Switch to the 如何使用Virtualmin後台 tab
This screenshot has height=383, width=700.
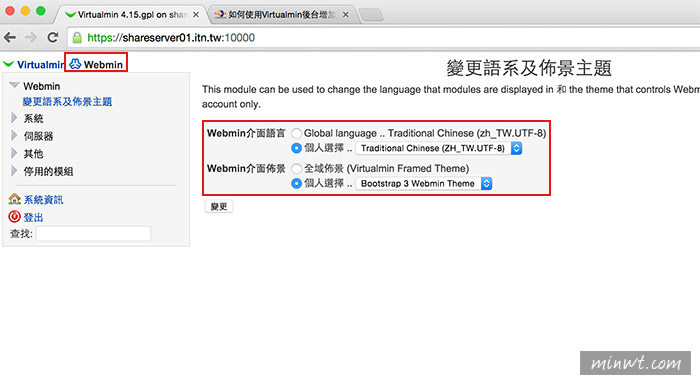pos(281,15)
